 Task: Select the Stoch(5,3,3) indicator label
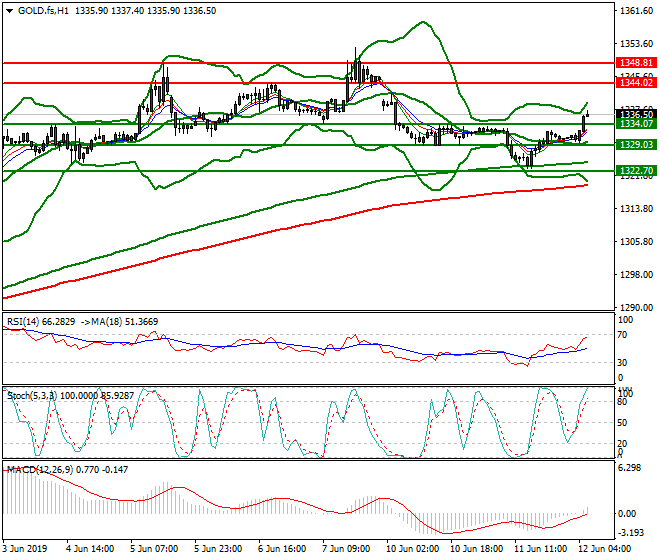[x=32, y=396]
